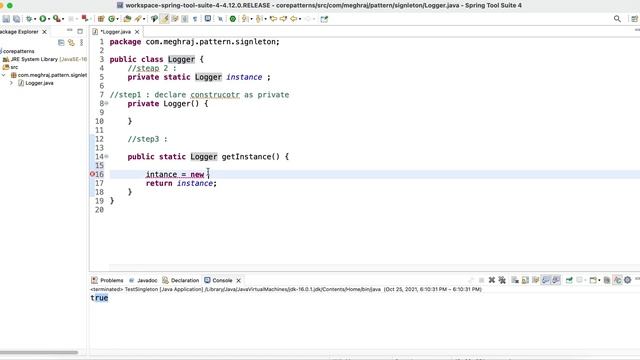Click 'getInstance()' method name in editor
Viewport: 640px width, 360px height.
tap(251, 157)
